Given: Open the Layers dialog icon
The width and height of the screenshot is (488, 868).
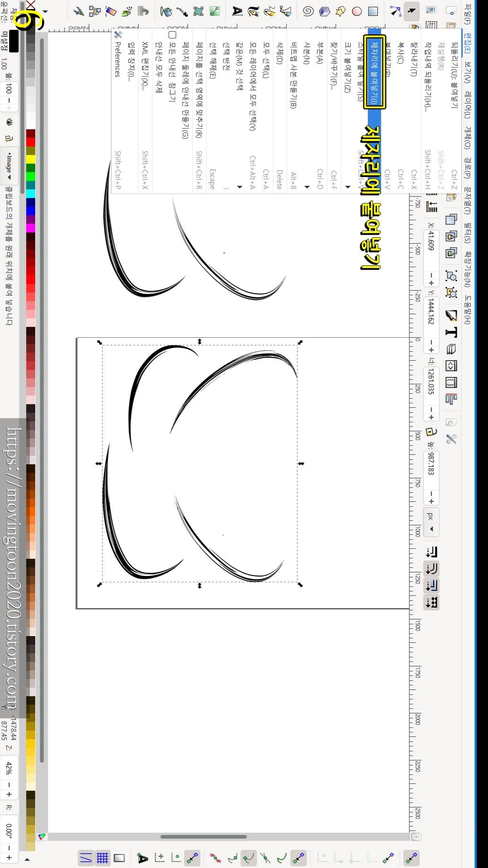Looking at the screenshot, I should pyautogui.click(x=451, y=349).
